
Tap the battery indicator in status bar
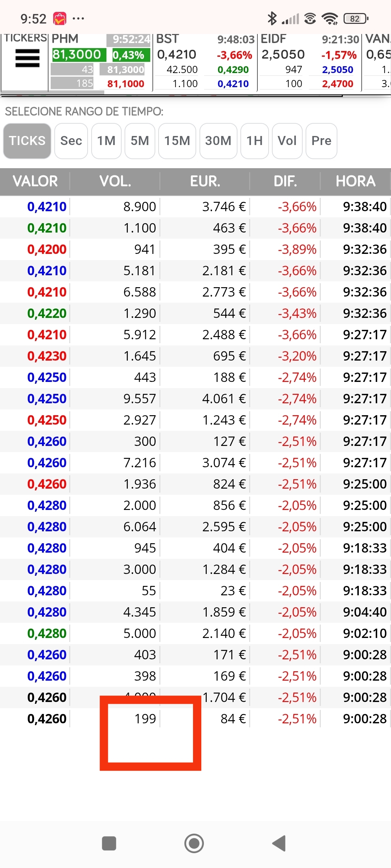[356, 18]
